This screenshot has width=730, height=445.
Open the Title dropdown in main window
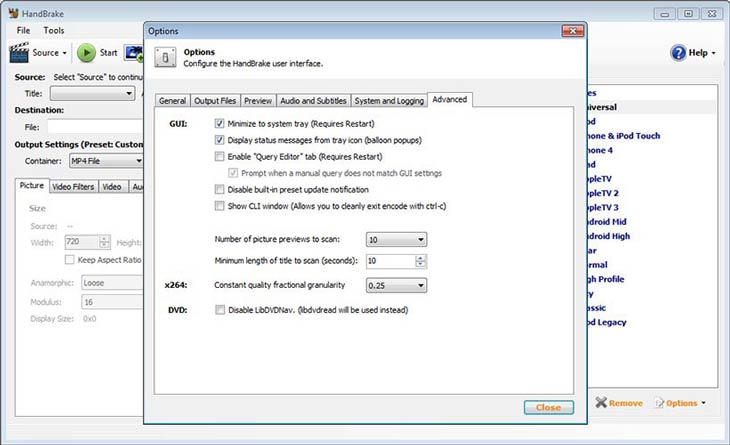coord(93,93)
